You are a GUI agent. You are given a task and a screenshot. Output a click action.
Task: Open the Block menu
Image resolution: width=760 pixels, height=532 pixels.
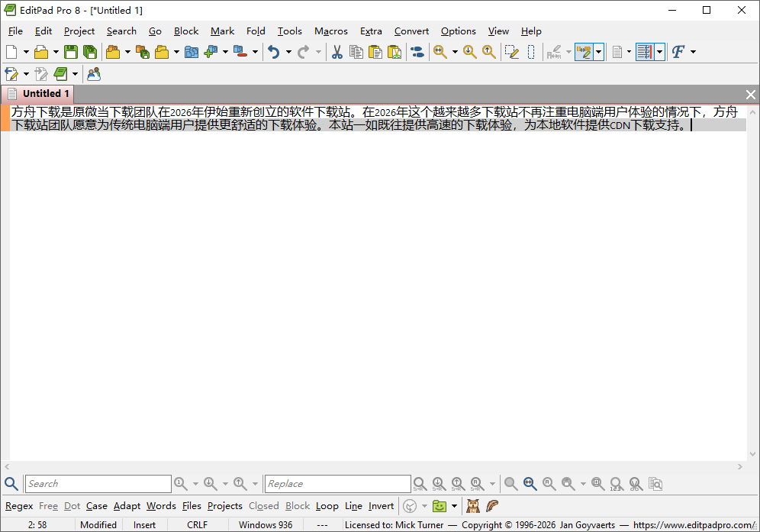[186, 31]
